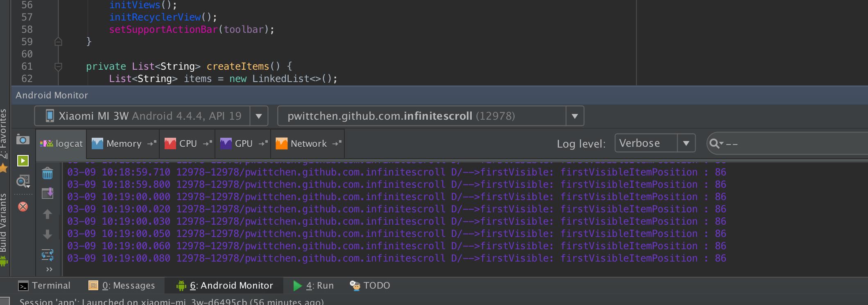Select the 6: Android Monitor tool window
Image resolution: width=868 pixels, height=305 pixels.
(224, 285)
